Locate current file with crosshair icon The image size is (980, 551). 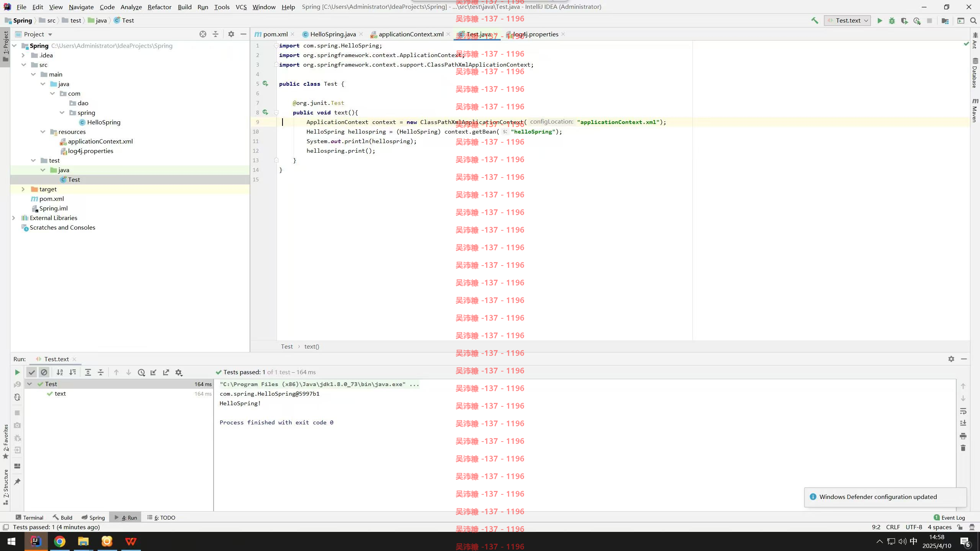point(203,34)
